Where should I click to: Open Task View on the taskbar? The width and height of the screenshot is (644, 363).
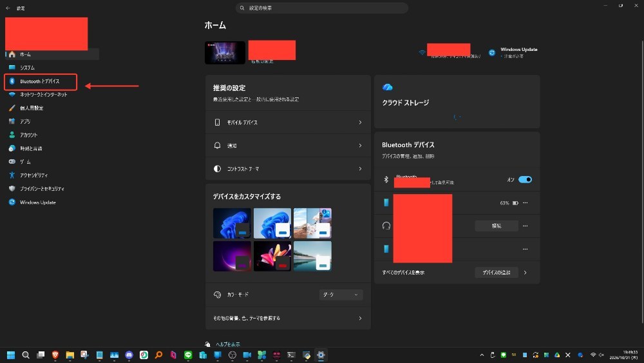(40, 355)
